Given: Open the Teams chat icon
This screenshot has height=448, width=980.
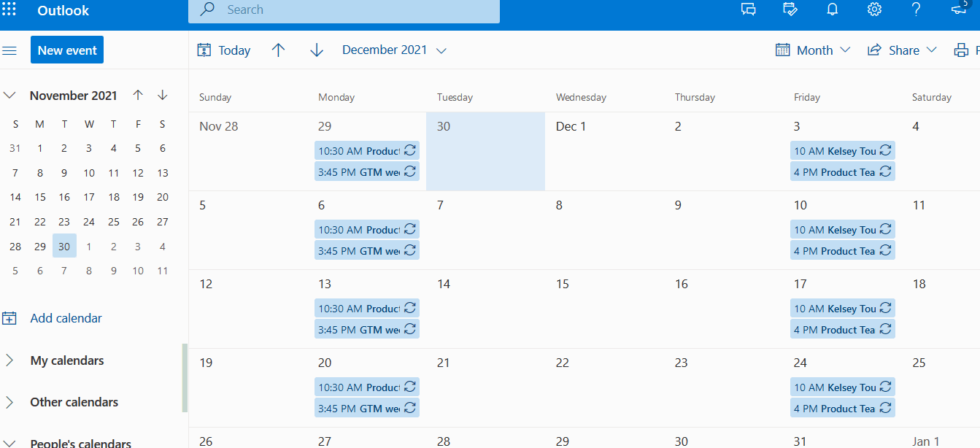Looking at the screenshot, I should 748,9.
